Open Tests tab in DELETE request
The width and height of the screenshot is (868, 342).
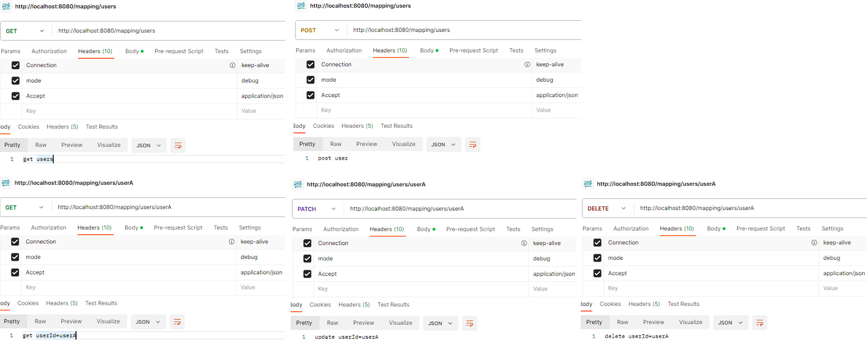point(803,229)
